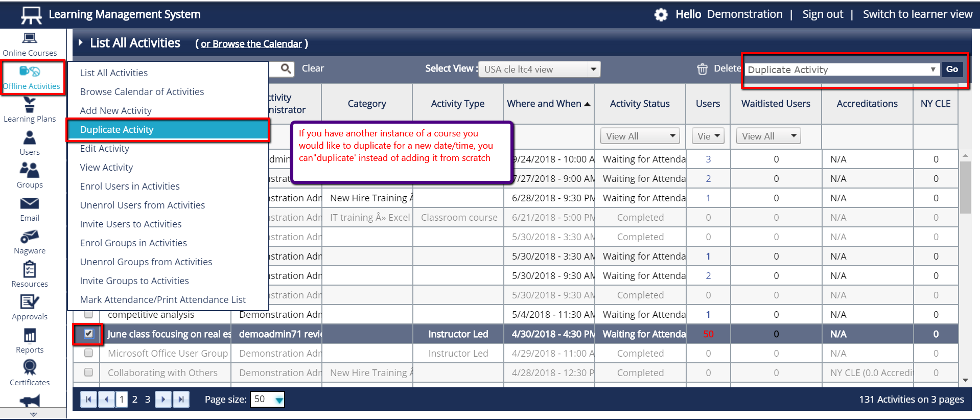Choose Add New Activity from menu
Screen dimensions: 980x420
116,111
